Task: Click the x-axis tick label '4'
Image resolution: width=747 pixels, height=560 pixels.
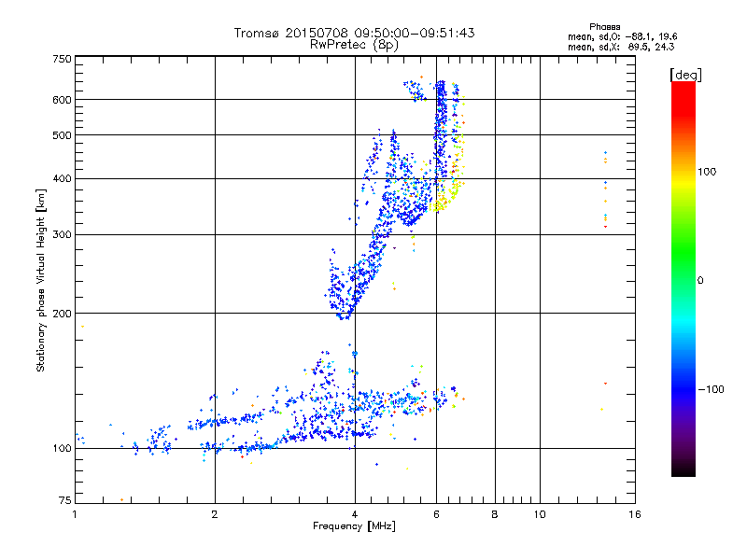Action: pyautogui.click(x=355, y=514)
